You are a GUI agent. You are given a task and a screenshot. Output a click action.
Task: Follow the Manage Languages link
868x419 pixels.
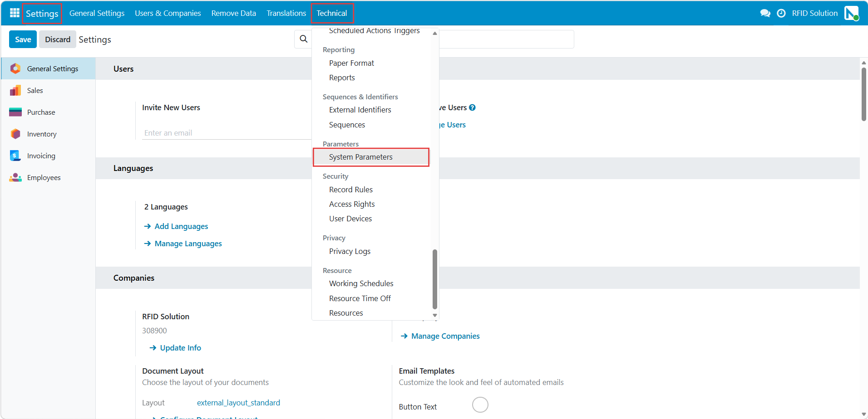(188, 244)
